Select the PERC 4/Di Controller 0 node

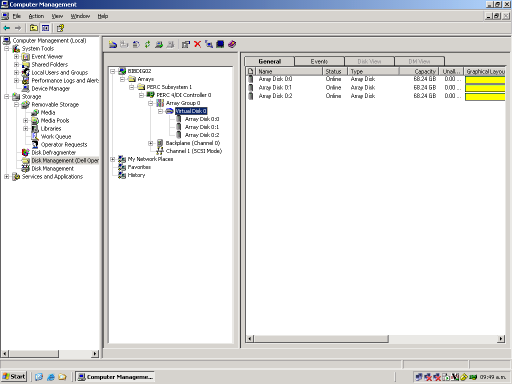pos(184,95)
